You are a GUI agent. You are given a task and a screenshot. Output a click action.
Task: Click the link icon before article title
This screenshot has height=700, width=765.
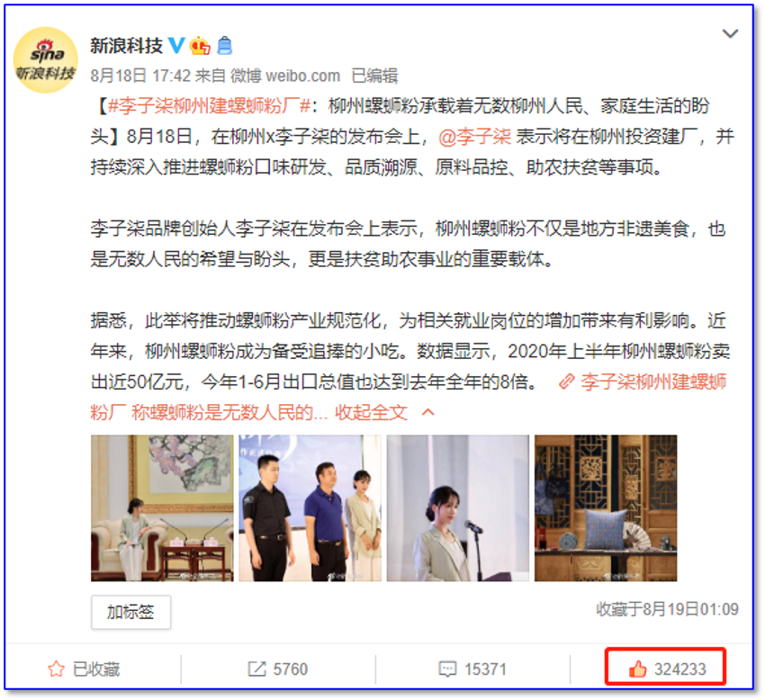(566, 381)
